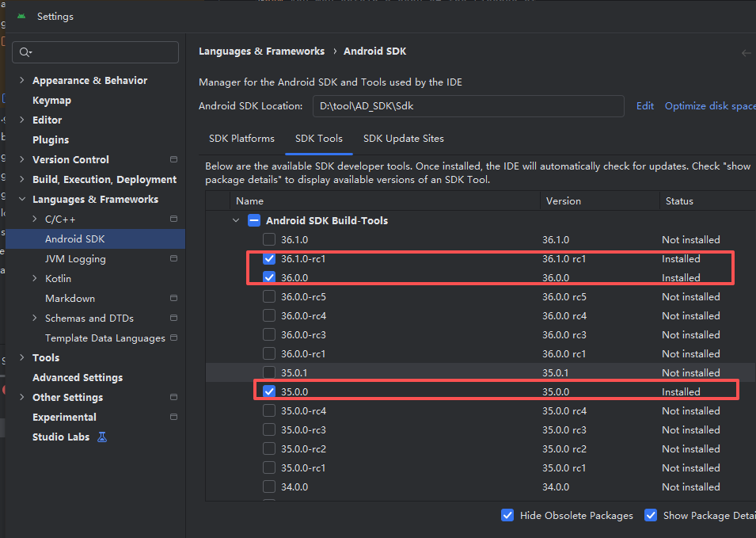Uncheck the 35.0.0 build-tools checkbox
Image resolution: width=756 pixels, height=538 pixels.
(x=269, y=391)
